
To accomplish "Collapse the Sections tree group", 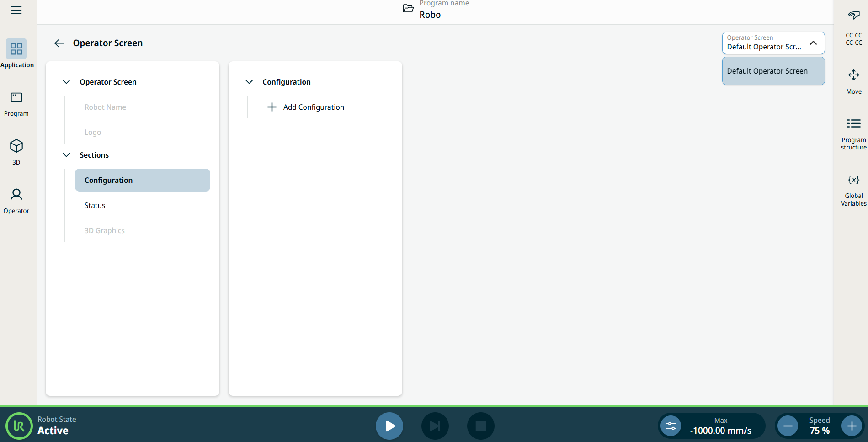I will pyautogui.click(x=66, y=155).
